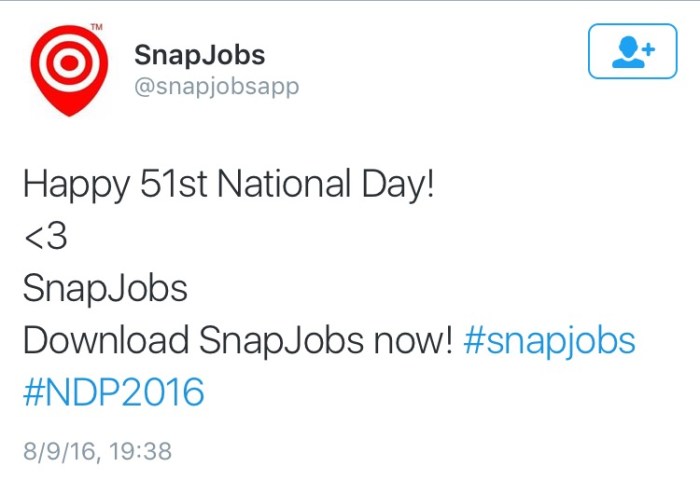Click the TM mark above the logo

[97, 29]
